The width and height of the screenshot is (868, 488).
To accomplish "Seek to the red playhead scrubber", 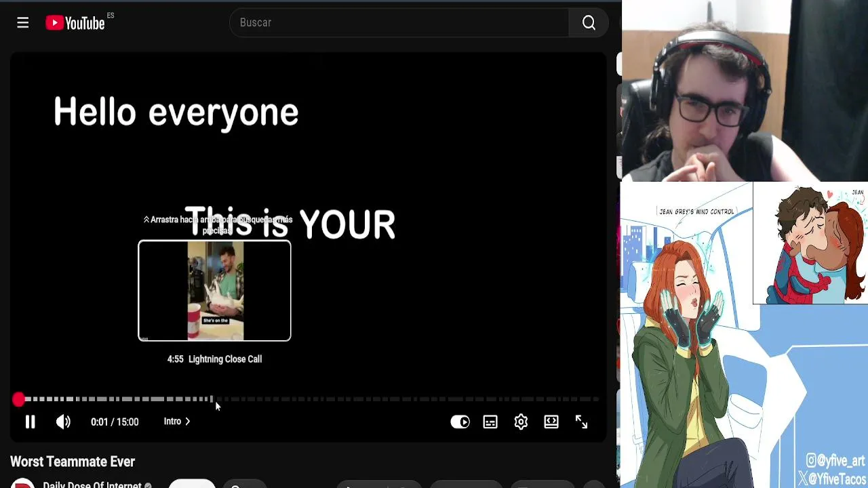I will click(19, 399).
